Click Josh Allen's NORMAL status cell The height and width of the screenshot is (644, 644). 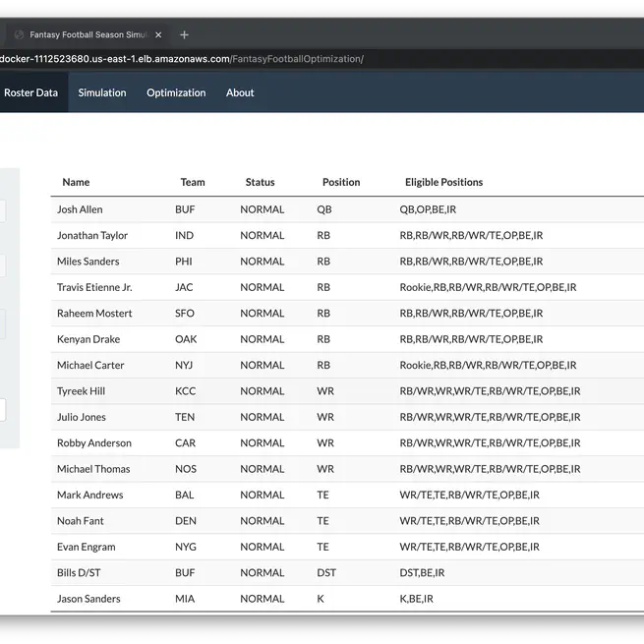click(x=263, y=209)
